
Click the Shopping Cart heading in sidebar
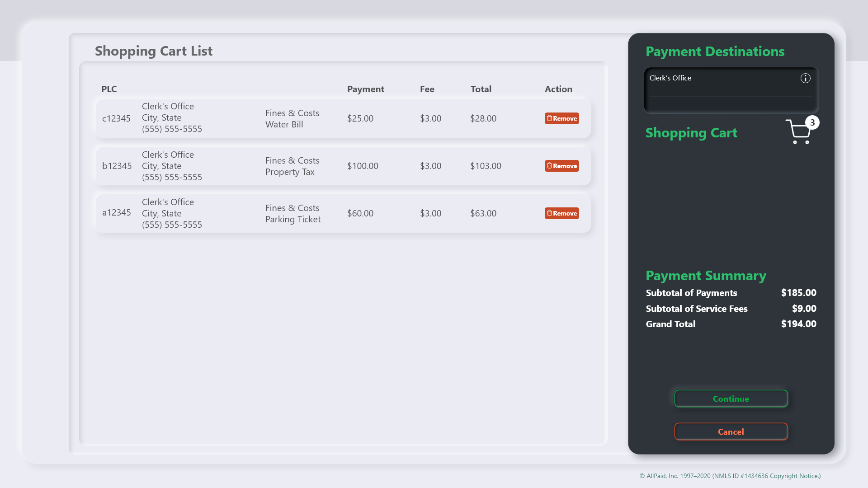pos(691,132)
